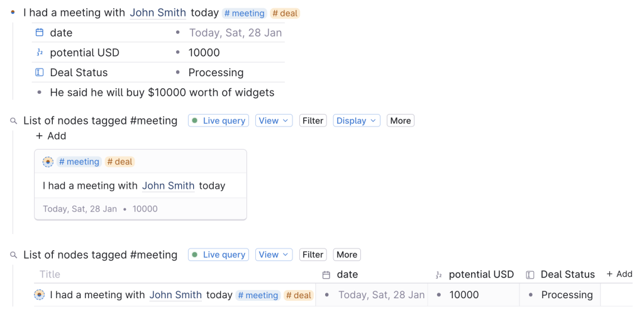Click the first Filter button
644x319 pixels.
pyautogui.click(x=313, y=121)
